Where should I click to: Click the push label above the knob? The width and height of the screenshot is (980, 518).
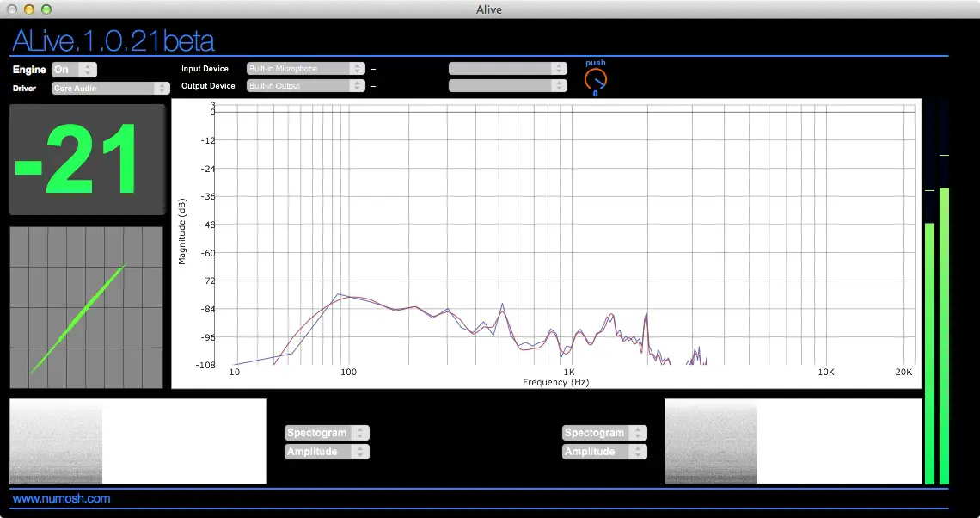[x=596, y=63]
